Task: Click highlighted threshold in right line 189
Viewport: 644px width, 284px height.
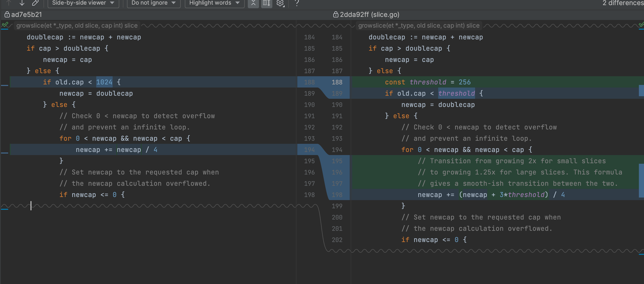Action: (456, 93)
